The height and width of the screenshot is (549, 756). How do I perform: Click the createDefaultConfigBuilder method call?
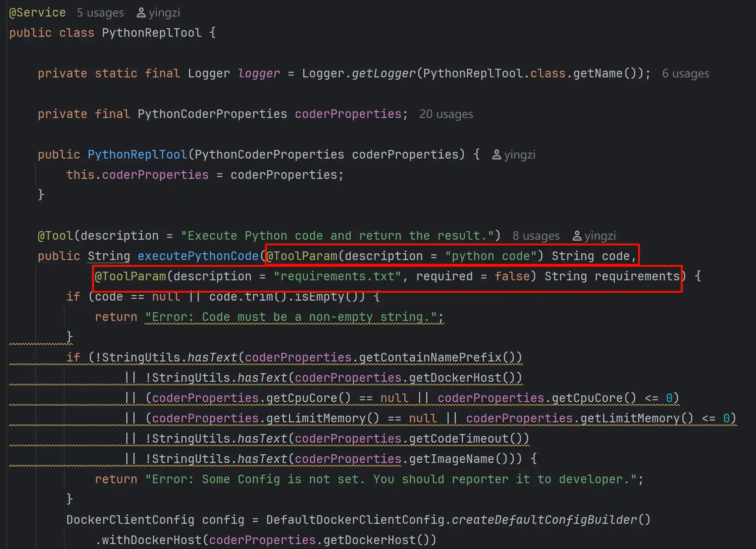(544, 520)
